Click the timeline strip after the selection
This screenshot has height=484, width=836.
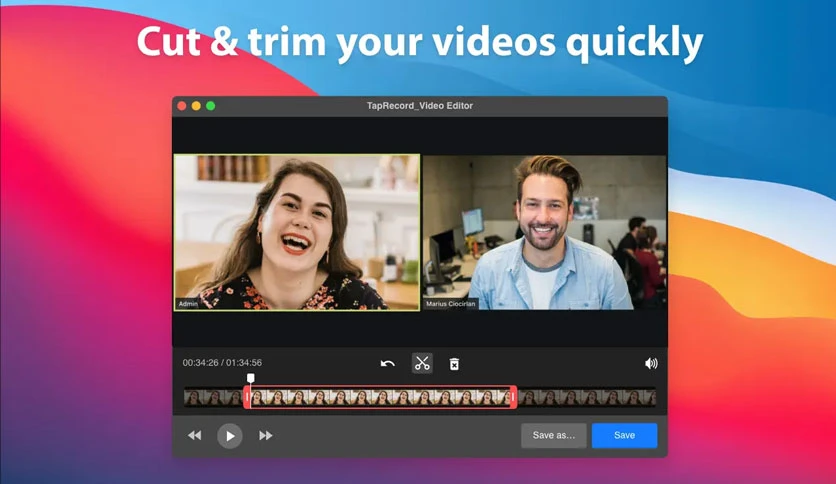point(586,397)
